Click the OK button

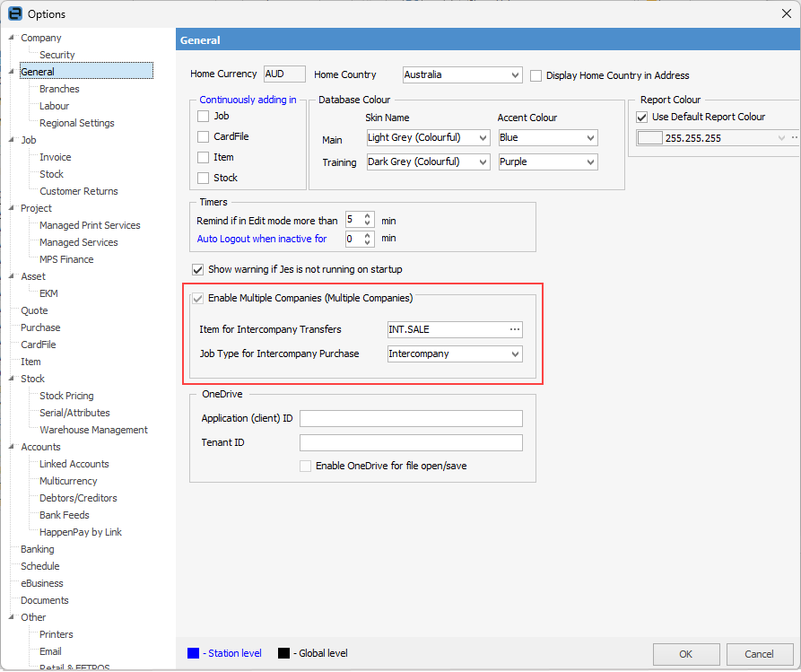click(685, 654)
